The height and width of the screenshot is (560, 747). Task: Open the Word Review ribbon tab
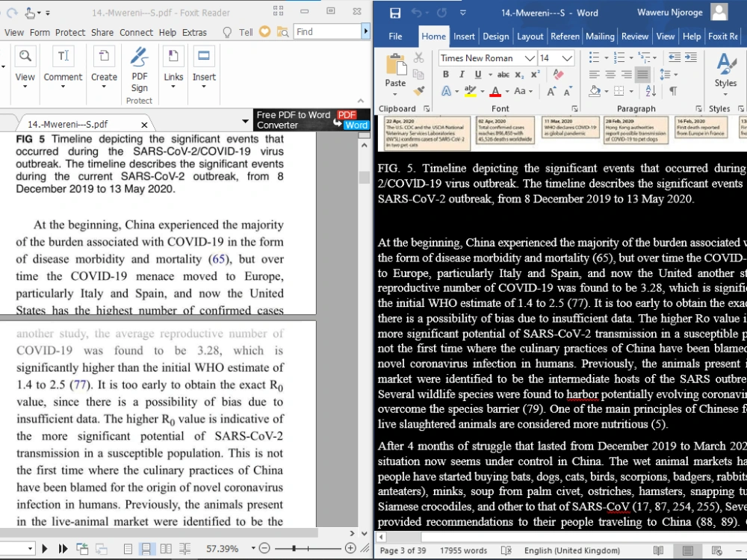634,36
